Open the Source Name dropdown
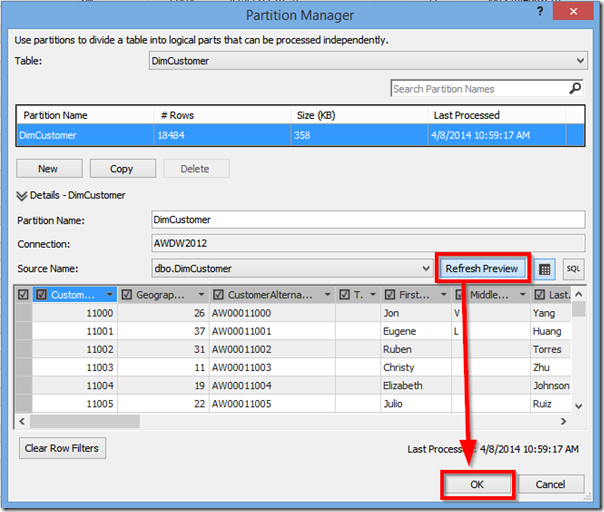 click(x=426, y=269)
